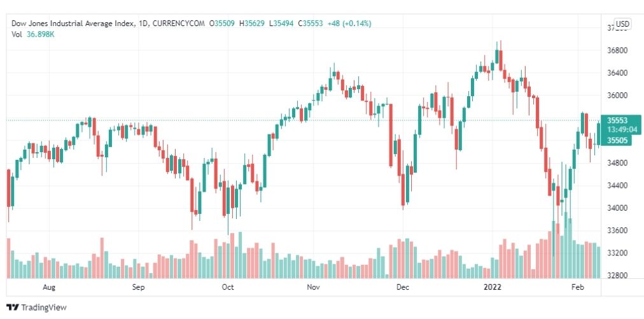Select the Sep time axis marker
The height and width of the screenshot is (319, 644).
[139, 287]
